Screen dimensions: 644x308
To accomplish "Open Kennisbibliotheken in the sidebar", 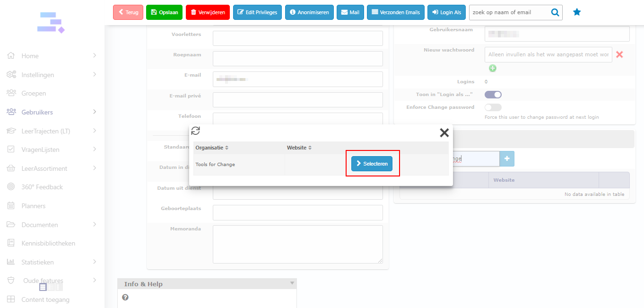I will pos(48,243).
